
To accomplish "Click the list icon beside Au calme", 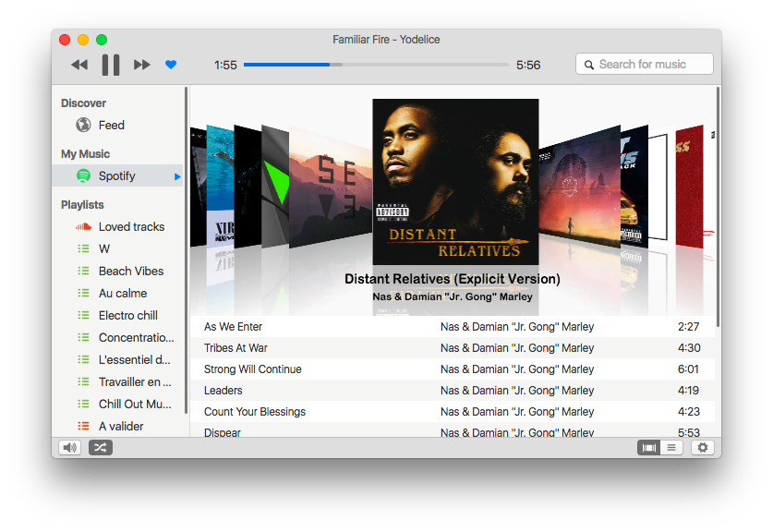I will pos(83,294).
